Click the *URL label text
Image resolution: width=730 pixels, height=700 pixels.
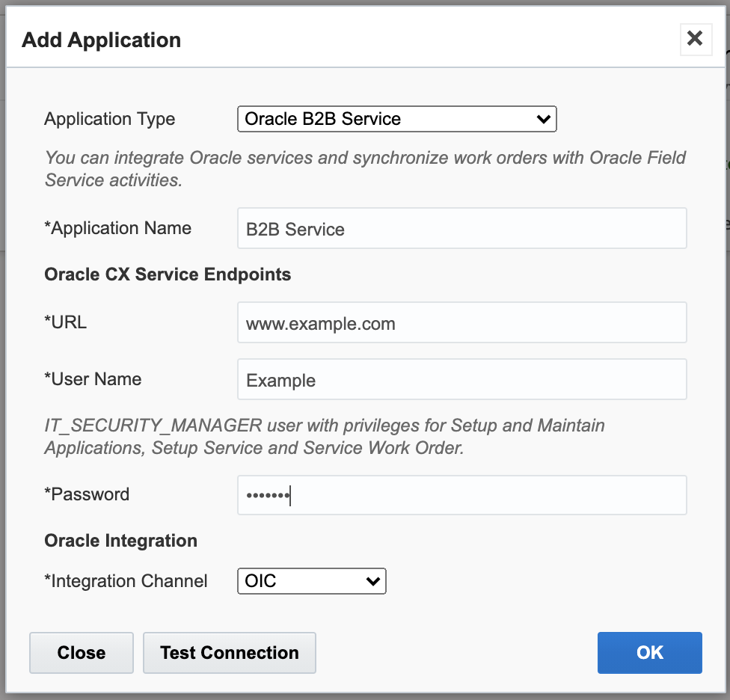[x=66, y=322]
